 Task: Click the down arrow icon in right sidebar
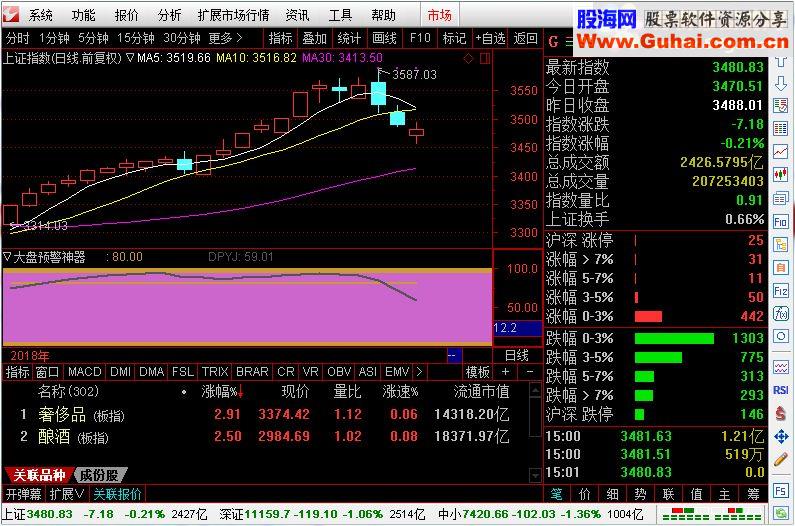(x=781, y=83)
